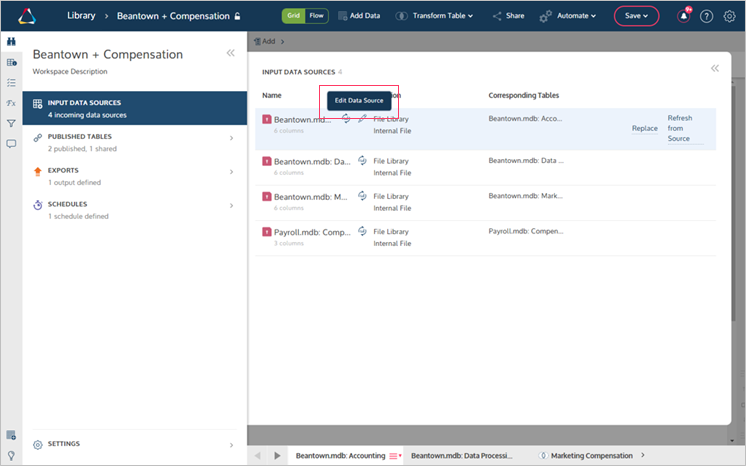
Task: Select the Beantown.mdb: Accounting tab
Action: point(341,456)
